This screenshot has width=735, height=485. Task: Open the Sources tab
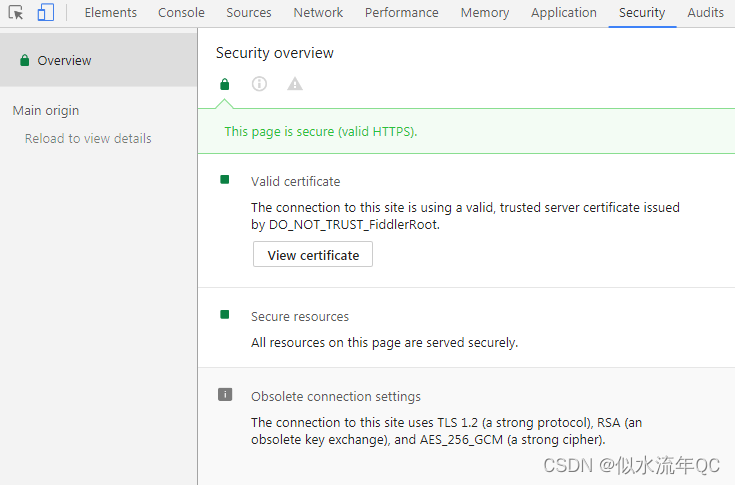[x=249, y=13]
